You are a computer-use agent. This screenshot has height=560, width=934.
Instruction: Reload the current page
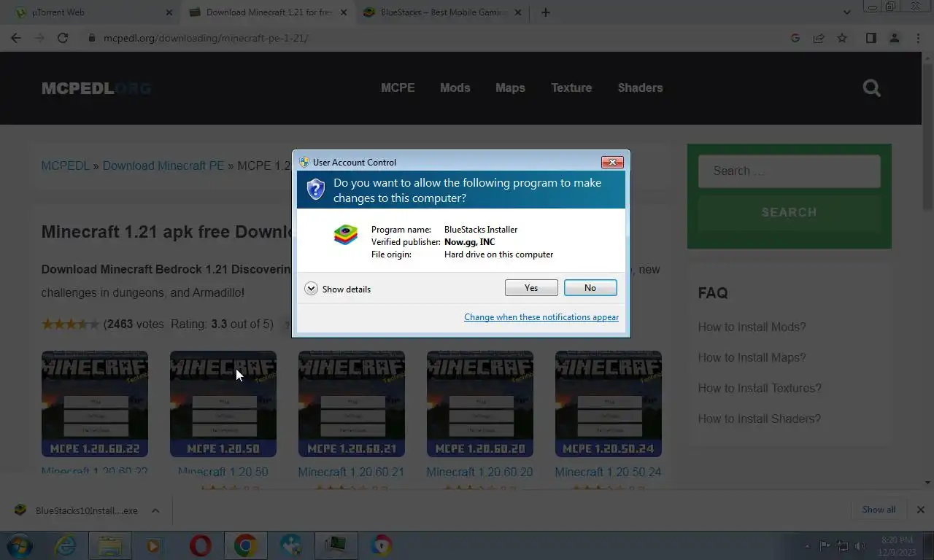click(x=63, y=38)
